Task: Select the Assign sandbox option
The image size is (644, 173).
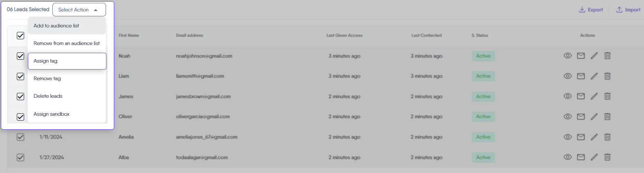Action: click(52, 114)
